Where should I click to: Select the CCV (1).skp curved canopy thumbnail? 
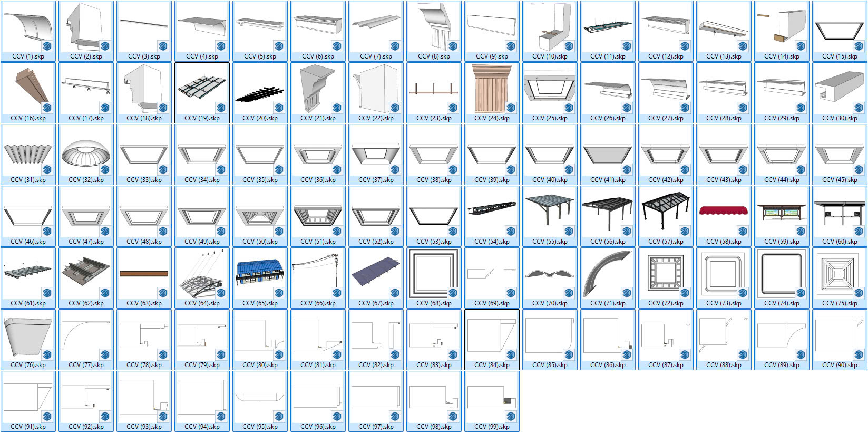tap(28, 27)
